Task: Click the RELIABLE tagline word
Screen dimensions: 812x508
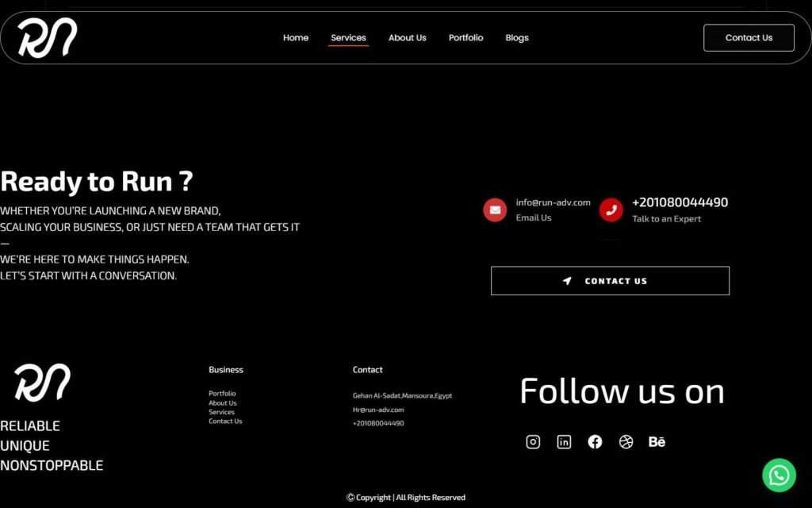Action: (30, 426)
